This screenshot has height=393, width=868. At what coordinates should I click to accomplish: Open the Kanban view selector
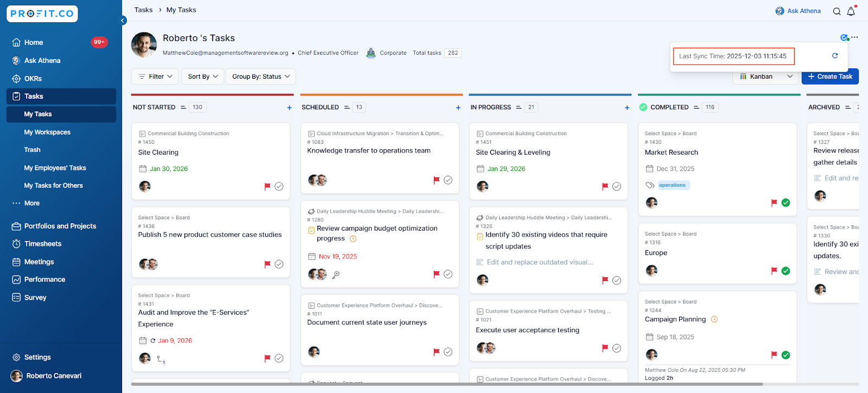pyautogui.click(x=765, y=77)
